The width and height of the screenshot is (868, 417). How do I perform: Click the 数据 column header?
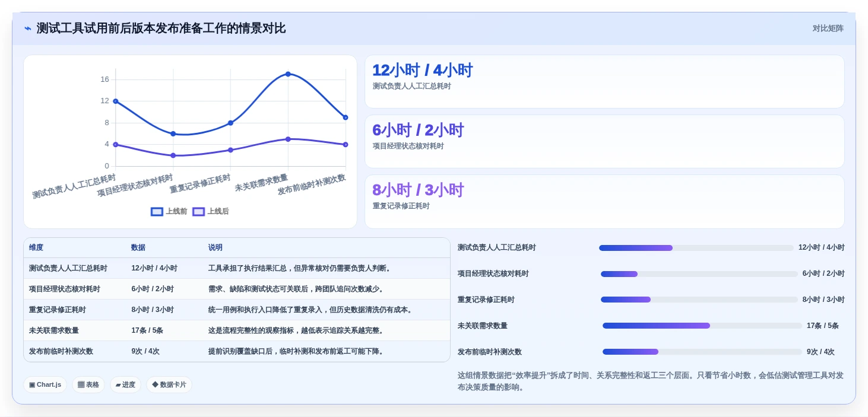[138, 248]
